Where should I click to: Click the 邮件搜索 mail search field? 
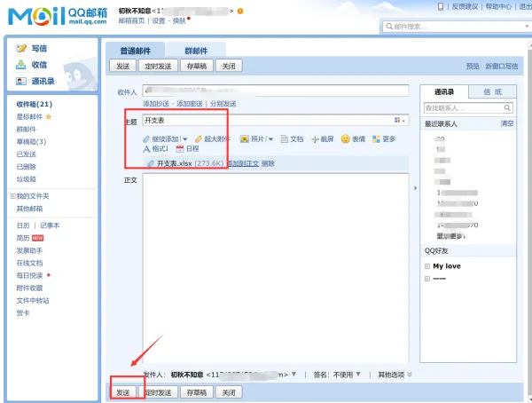457,26
